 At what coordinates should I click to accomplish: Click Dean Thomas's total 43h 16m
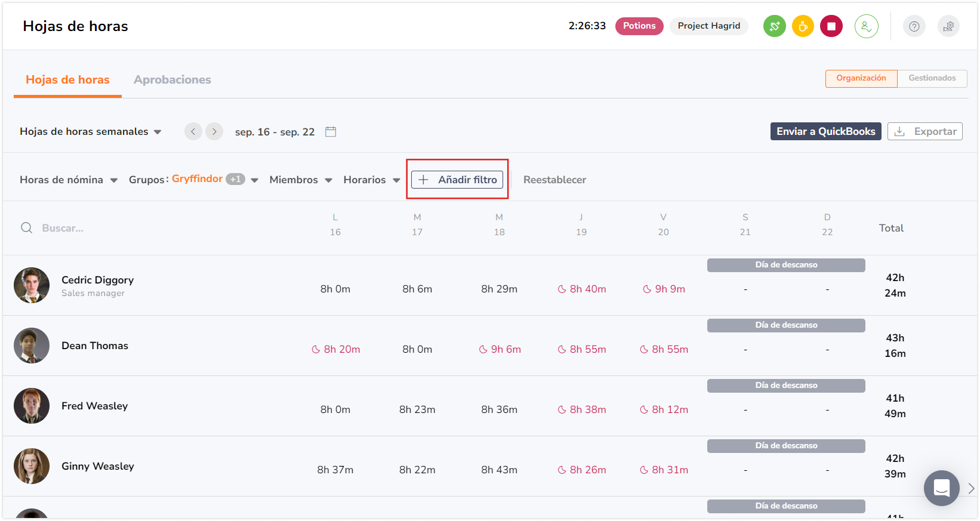895,346
